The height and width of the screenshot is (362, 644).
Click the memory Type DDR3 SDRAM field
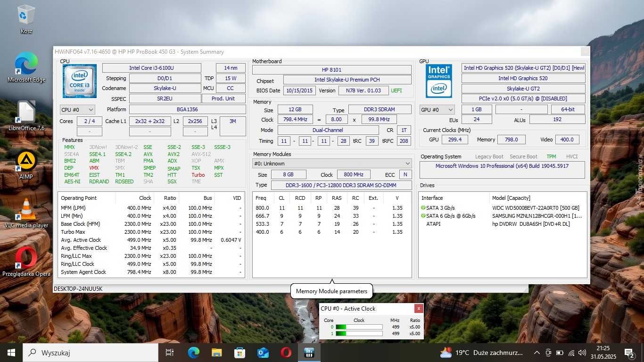point(380,110)
